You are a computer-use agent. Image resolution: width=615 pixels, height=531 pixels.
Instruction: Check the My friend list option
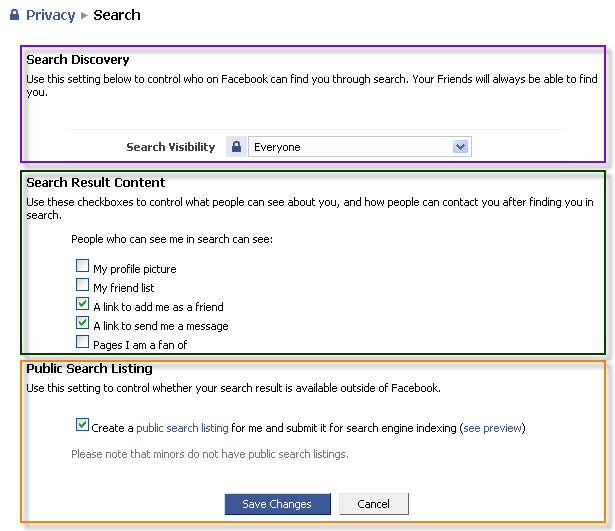click(82, 286)
